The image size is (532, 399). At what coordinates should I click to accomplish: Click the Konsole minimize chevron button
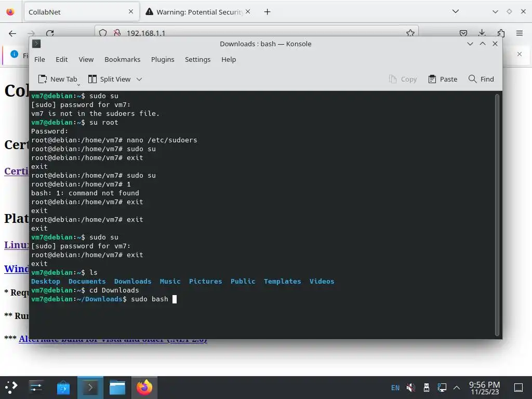470,44
